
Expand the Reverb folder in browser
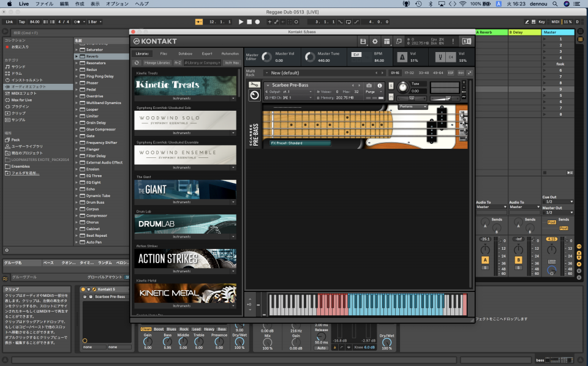click(x=77, y=56)
